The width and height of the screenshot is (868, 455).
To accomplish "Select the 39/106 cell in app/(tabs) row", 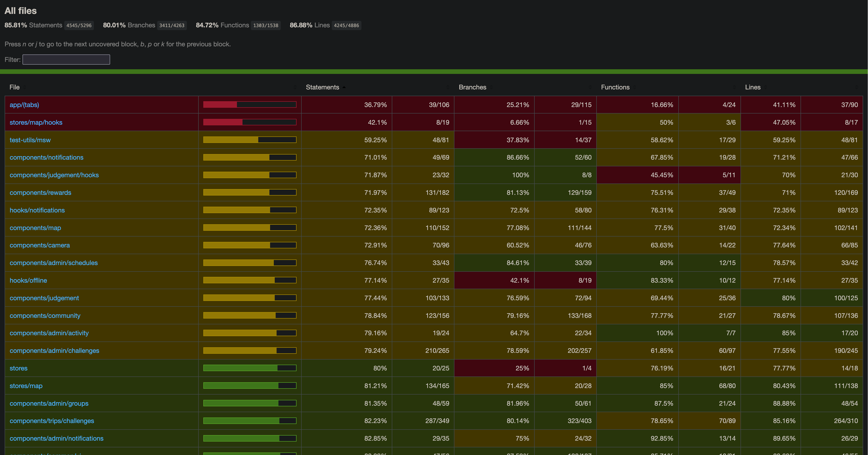I will 423,105.
